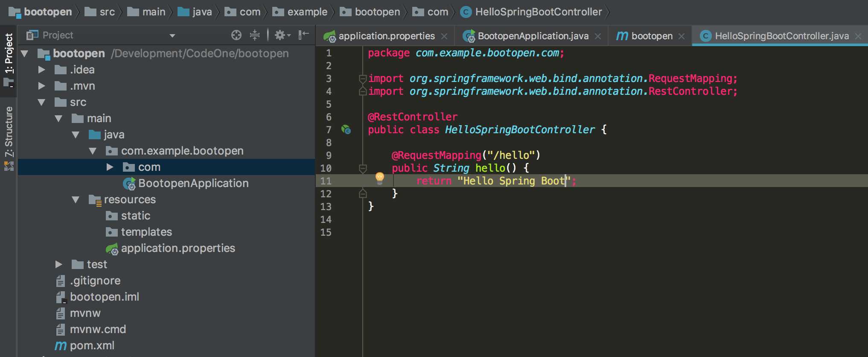Screen dimensions: 868x357
Task: Click the "/hello" string on line 9
Action: (511, 155)
